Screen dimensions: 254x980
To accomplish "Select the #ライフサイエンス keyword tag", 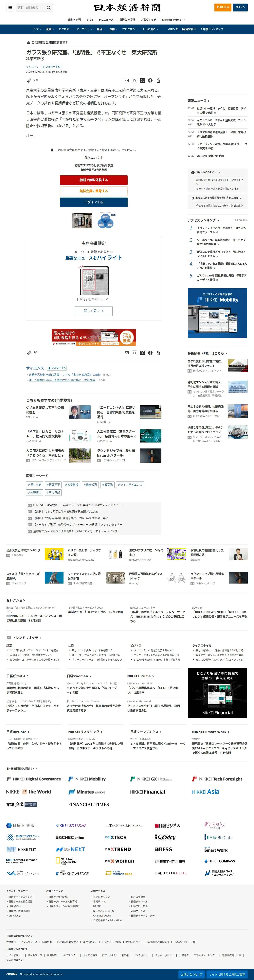I will (130, 485).
